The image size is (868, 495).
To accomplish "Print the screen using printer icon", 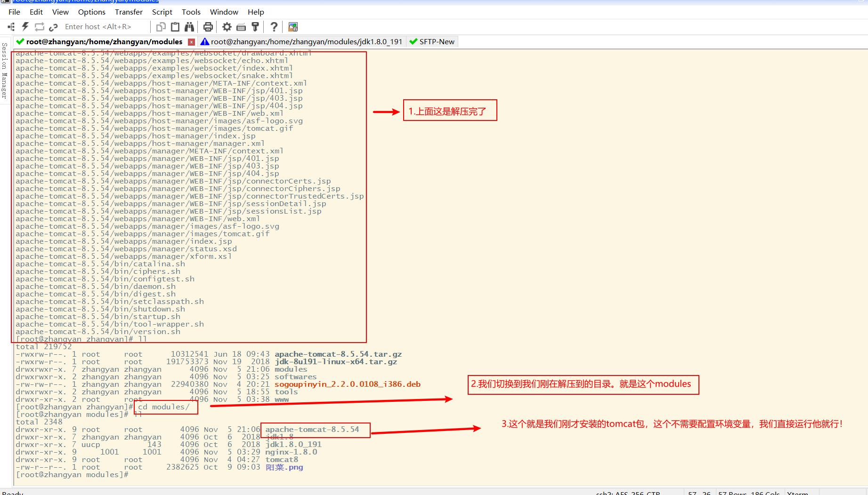I will pyautogui.click(x=208, y=27).
